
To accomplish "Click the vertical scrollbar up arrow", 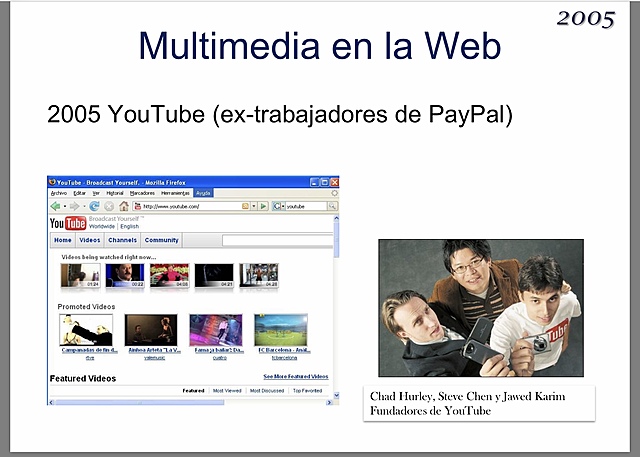I will (336, 218).
